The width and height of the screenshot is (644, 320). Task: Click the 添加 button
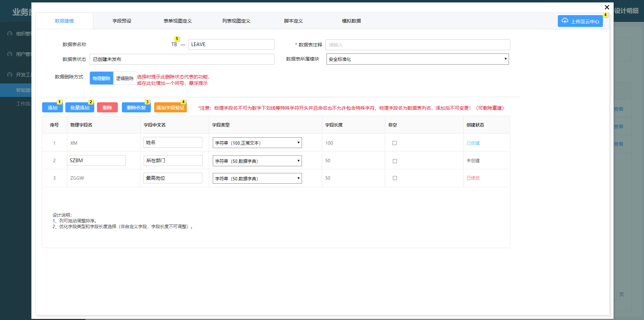coord(53,107)
